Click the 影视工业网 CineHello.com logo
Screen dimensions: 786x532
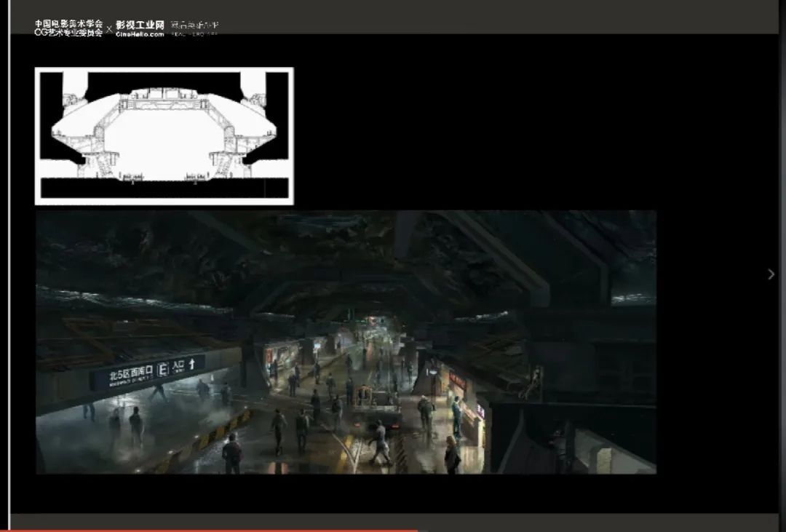[x=140, y=28]
